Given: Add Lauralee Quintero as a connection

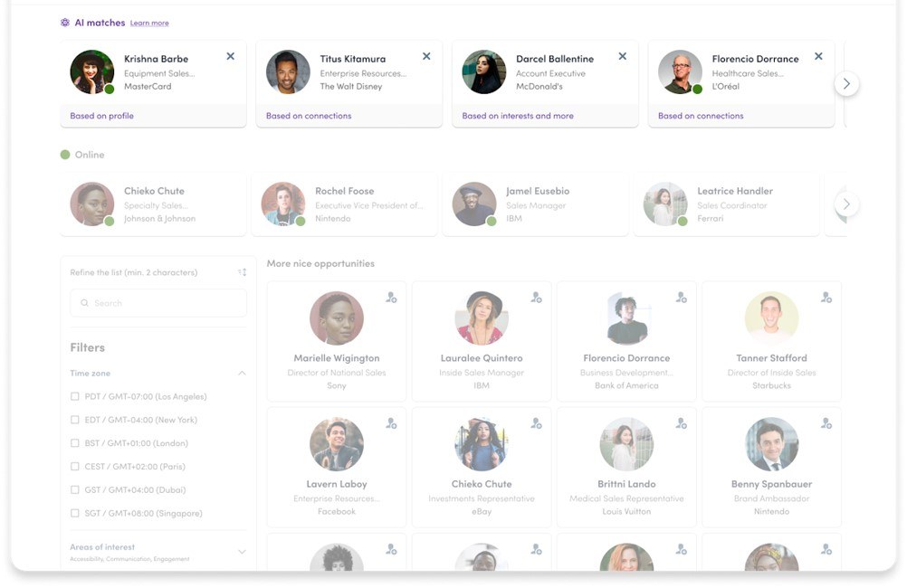Looking at the screenshot, I should coord(536,297).
